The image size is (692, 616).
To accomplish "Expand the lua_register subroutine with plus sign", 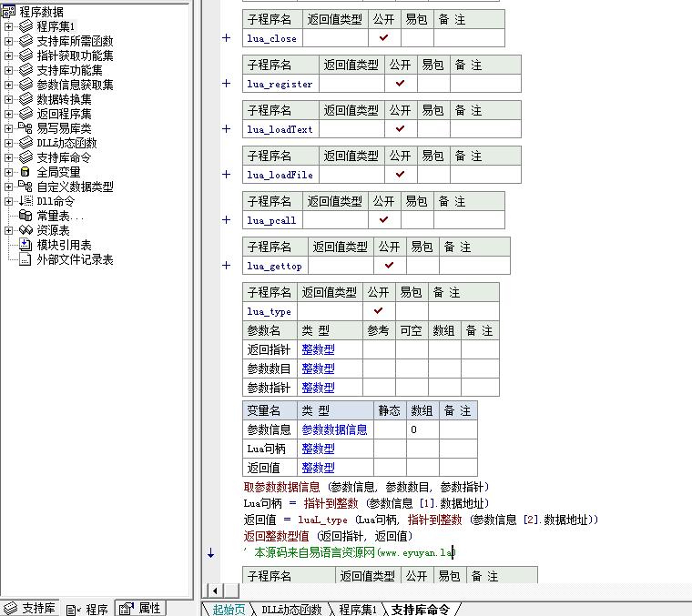I will tap(226, 84).
